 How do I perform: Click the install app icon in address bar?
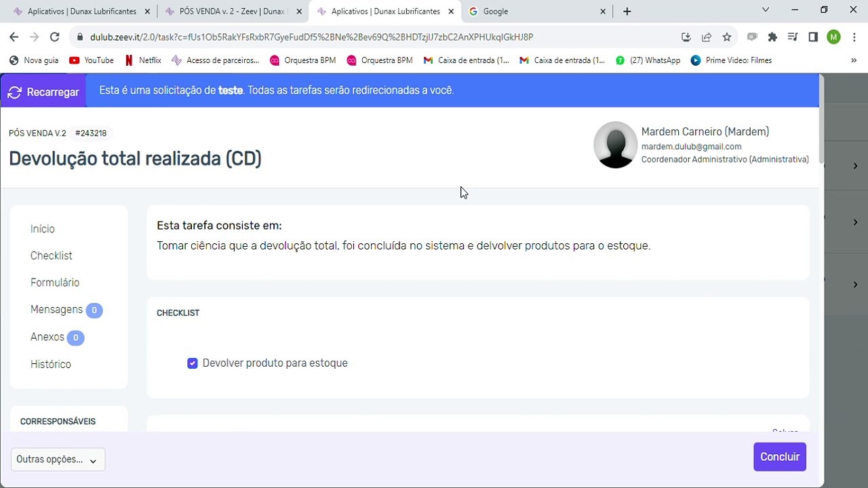[686, 37]
